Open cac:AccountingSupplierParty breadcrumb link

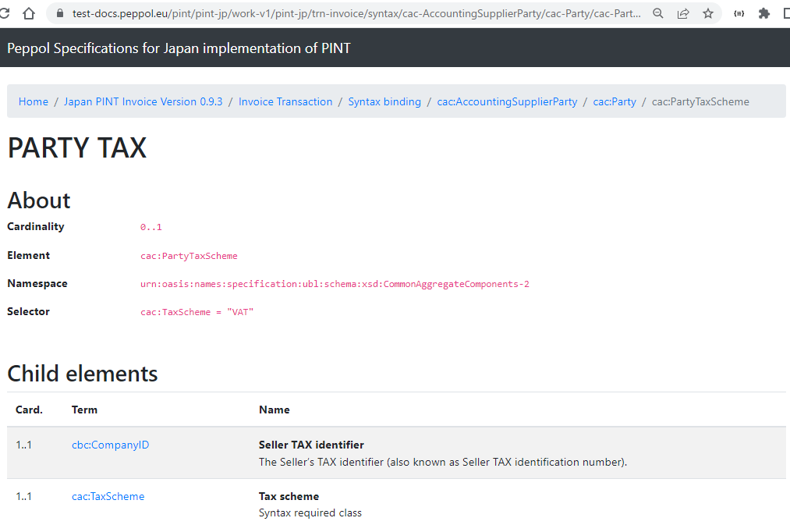coord(507,101)
